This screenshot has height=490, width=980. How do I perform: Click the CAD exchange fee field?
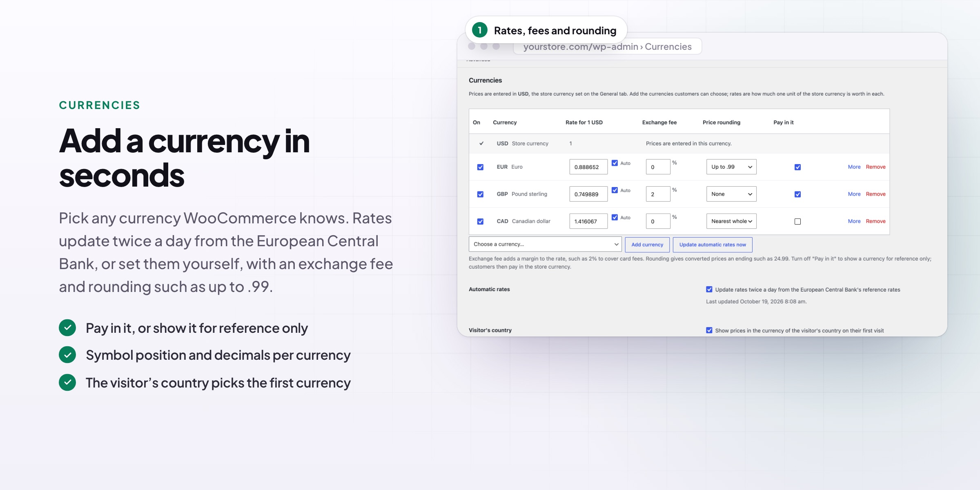coord(658,221)
